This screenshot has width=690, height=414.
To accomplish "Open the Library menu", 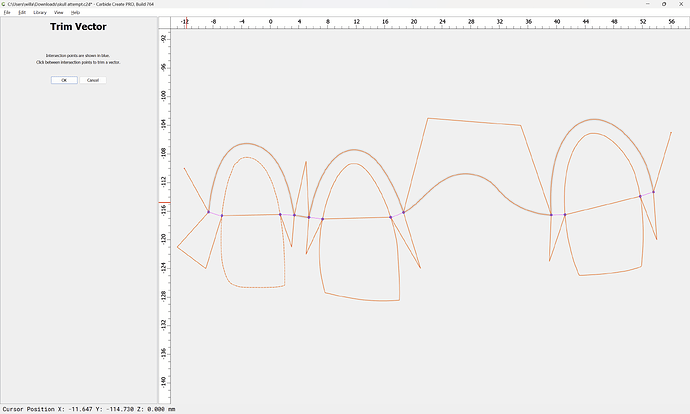I will click(40, 12).
